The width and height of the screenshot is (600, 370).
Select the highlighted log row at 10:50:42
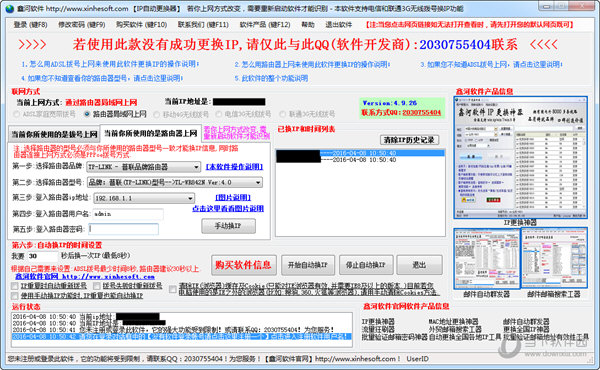[x=182, y=336]
